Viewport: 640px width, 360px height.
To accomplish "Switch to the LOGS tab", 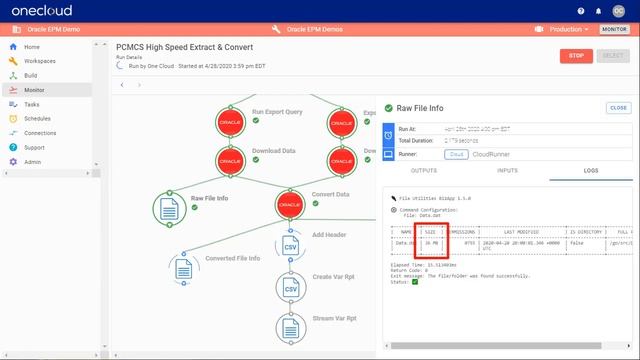I will pyautogui.click(x=591, y=171).
